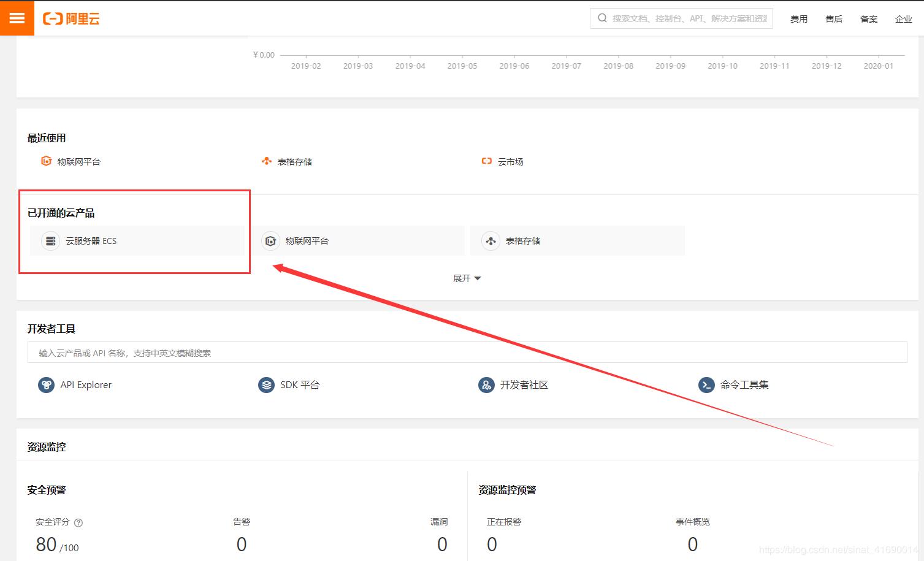Click the 云市场 icon in recently used
The height and width of the screenshot is (561, 924).
[486, 161]
